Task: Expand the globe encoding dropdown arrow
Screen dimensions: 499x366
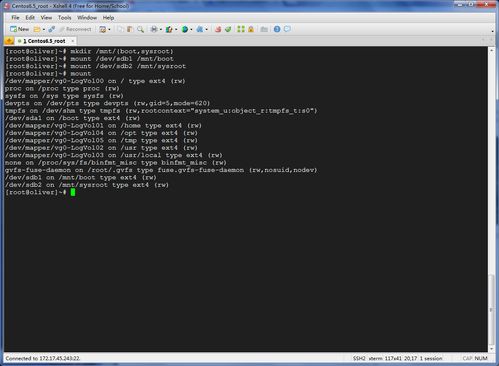Action: click(x=191, y=30)
